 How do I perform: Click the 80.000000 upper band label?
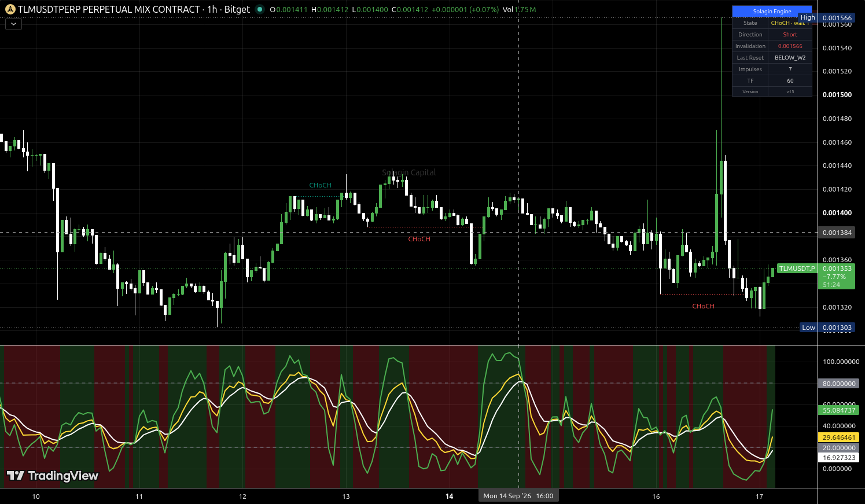(x=838, y=384)
